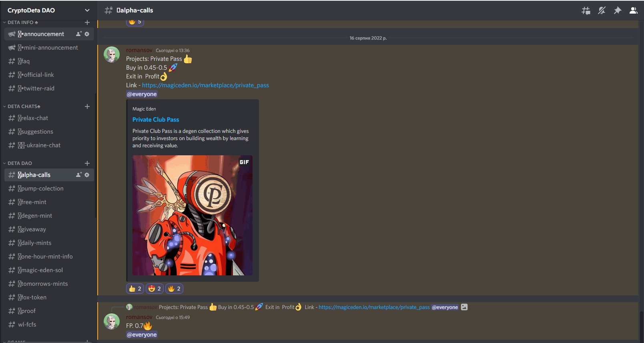Screen dimensions: 644x343
Task: Go to giveaway channel
Action: pos(49,229)
